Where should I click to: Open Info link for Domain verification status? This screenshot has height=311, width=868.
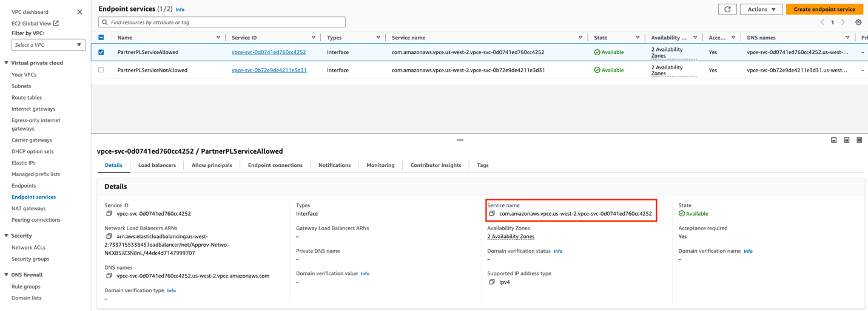tap(558, 251)
